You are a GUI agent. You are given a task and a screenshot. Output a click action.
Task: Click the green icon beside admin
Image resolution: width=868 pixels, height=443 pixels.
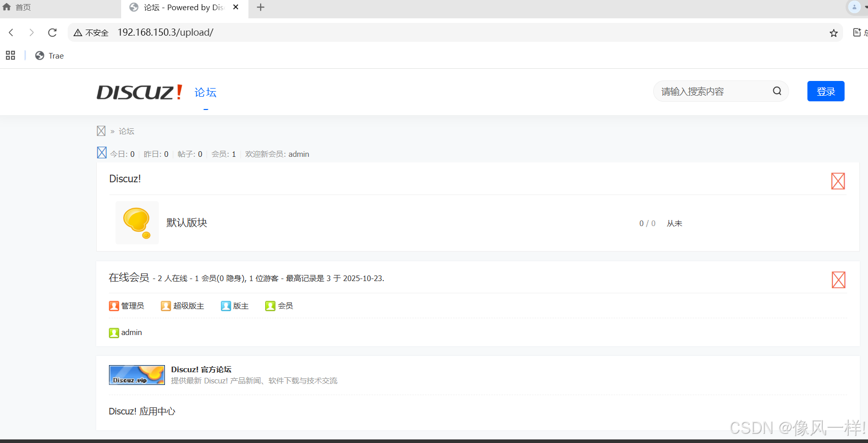pos(114,333)
